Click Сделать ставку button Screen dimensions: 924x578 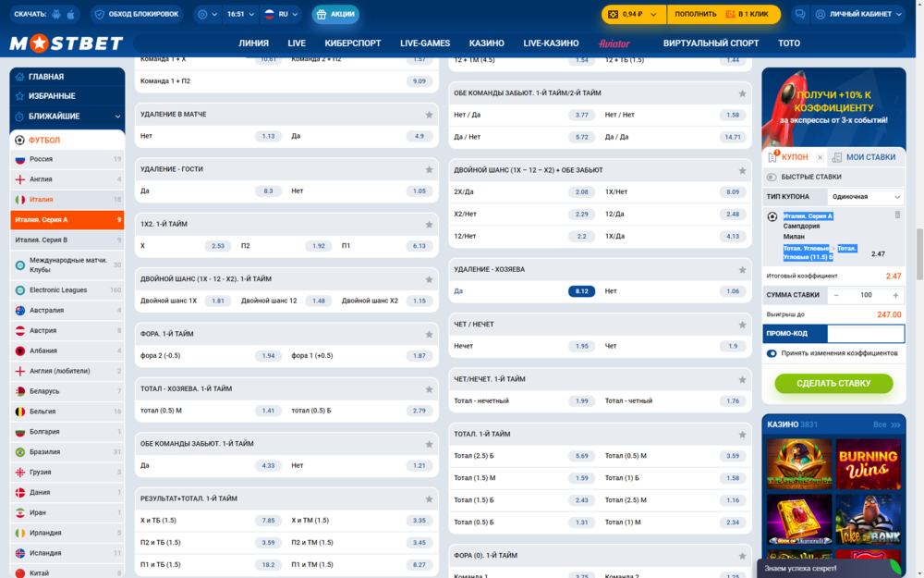833,384
